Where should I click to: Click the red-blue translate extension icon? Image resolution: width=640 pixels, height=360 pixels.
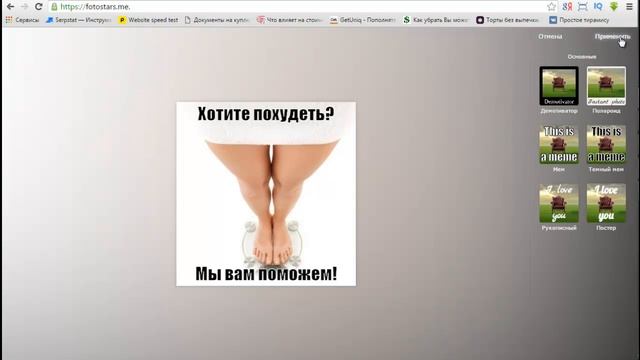click(567, 7)
